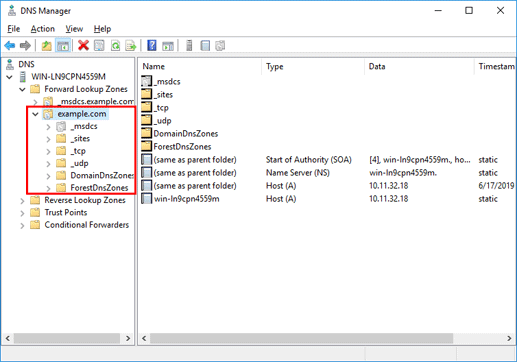Open the View menu
This screenshot has width=517, height=362.
point(74,29)
